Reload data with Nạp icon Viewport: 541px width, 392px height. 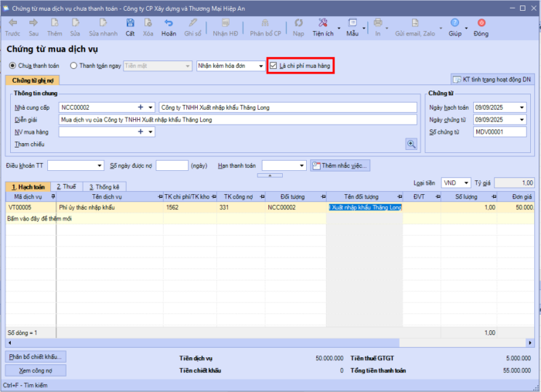298,22
